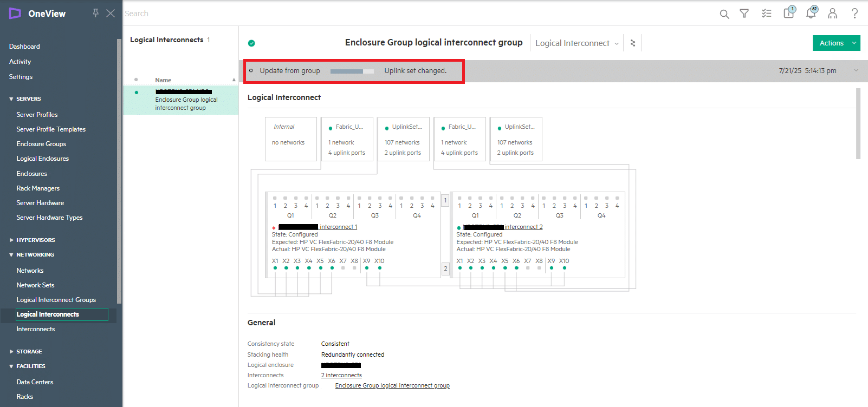Expand the Update from group activity chevron
The height and width of the screenshot is (407, 868).
coord(856,70)
